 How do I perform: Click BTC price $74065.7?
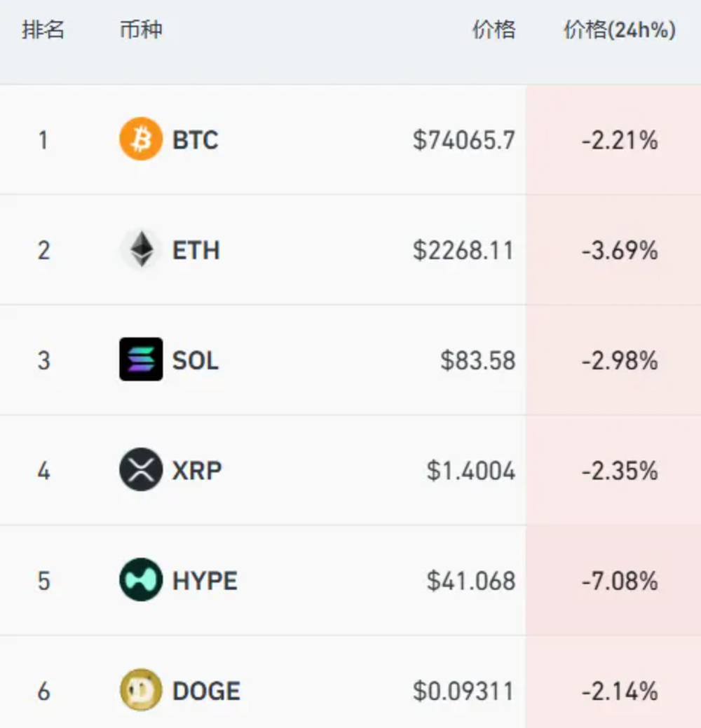(463, 140)
